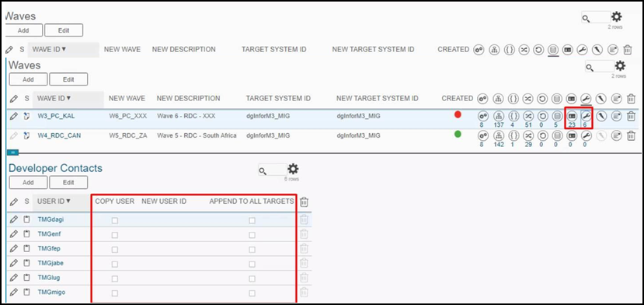
Task: Click Edit in the Developer Contacts panel
Action: tap(68, 182)
